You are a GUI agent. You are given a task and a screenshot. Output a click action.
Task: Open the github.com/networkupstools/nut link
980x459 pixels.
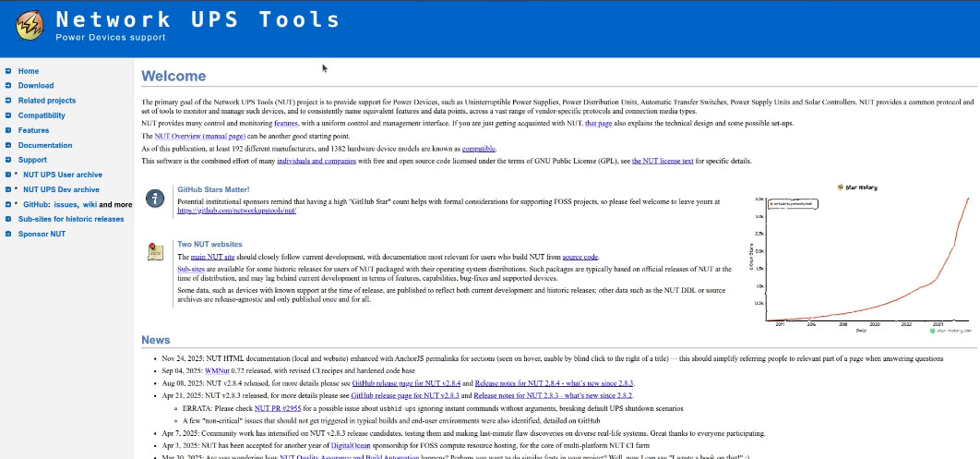coord(236,211)
